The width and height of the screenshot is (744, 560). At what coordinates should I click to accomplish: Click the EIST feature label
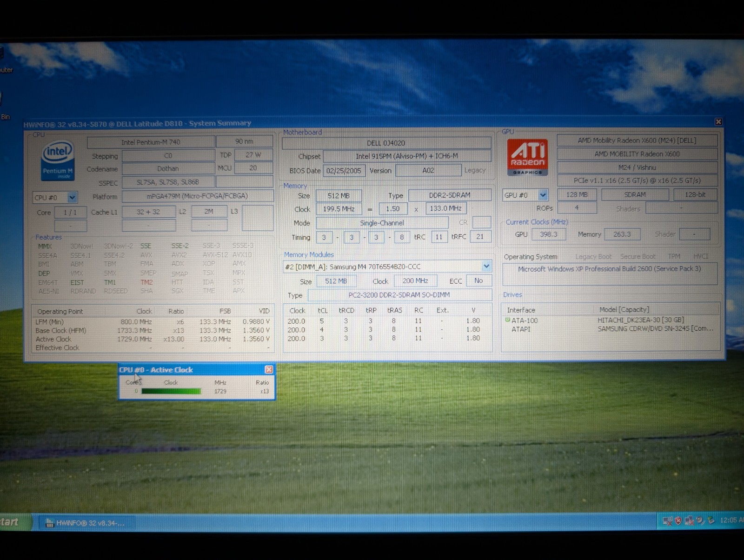pos(77,282)
